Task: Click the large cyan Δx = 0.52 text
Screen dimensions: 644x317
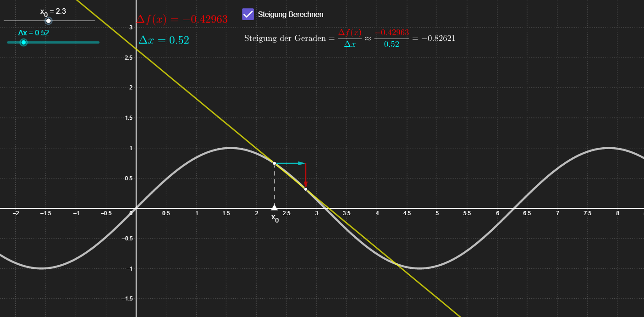Action: pos(164,40)
